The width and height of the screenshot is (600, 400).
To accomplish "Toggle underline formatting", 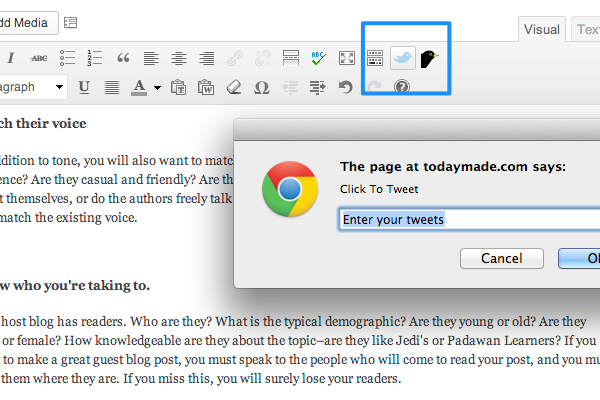I will click(84, 87).
